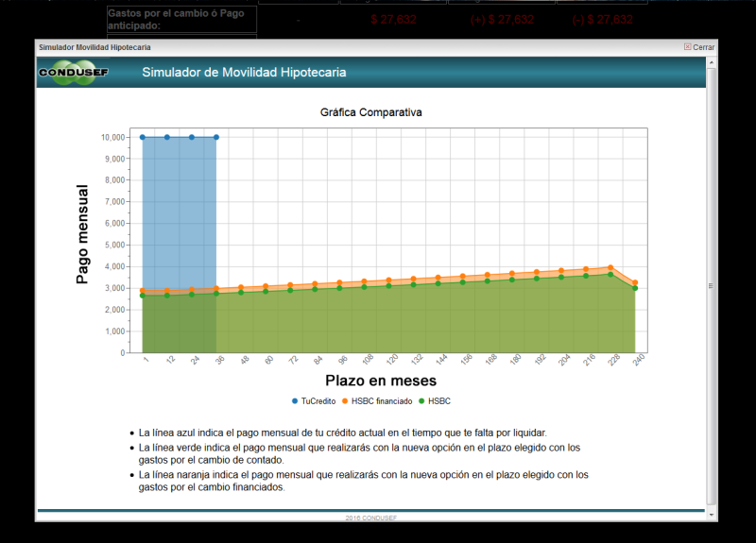Click the 'Simulador de Movilidad Hipotecaria' header title
Screen dimensions: 756x543
pyautogui.click(x=244, y=73)
